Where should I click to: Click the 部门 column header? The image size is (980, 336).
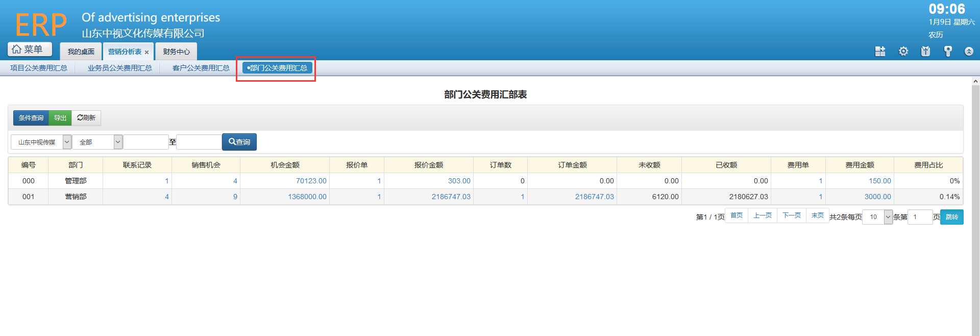(76, 165)
